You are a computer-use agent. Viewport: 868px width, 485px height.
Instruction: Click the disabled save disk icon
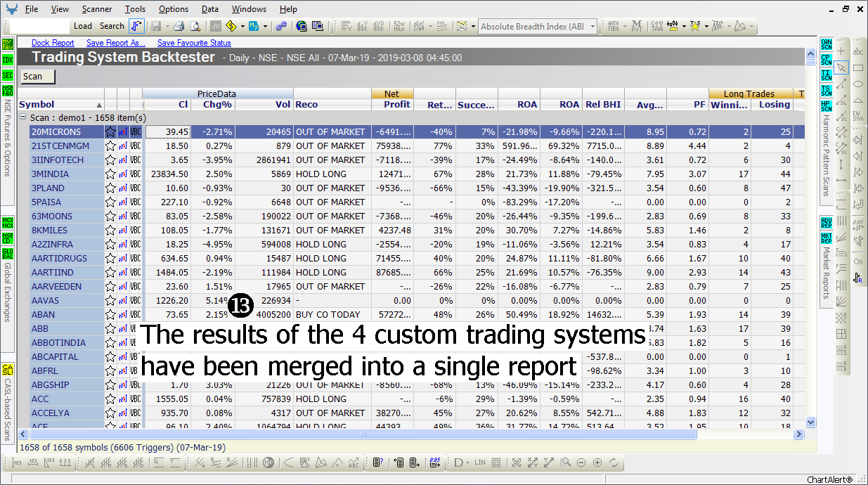[x=155, y=26]
